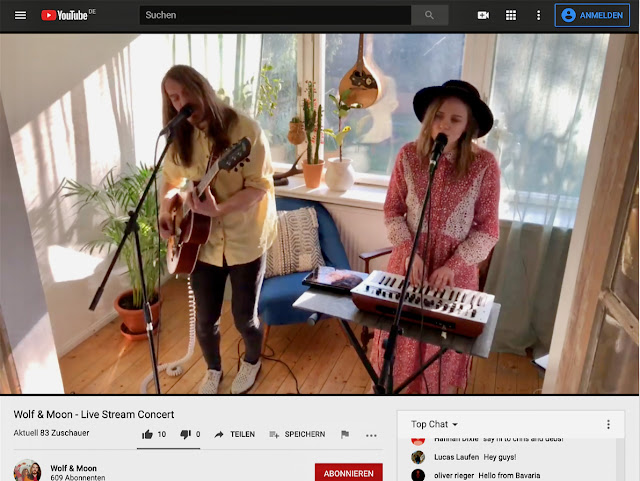This screenshot has height=481, width=640.
Task: Open more actions ellipsis under video
Action: pyautogui.click(x=371, y=435)
